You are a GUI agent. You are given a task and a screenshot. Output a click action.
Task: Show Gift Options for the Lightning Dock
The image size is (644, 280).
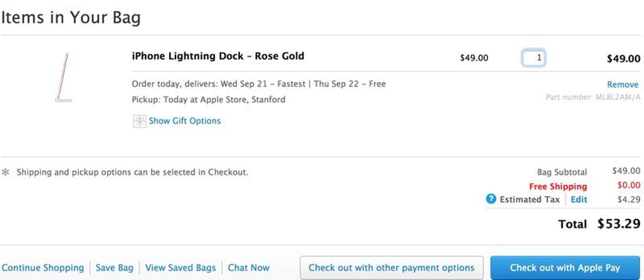click(x=184, y=121)
